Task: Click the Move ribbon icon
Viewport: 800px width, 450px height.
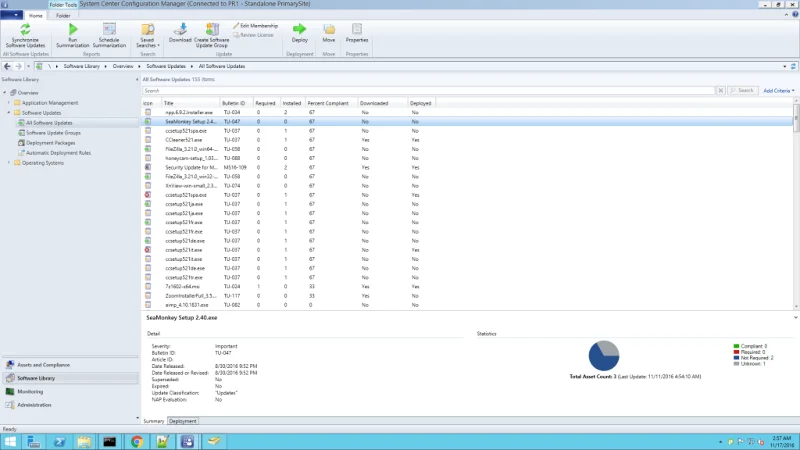Action: click(x=329, y=30)
